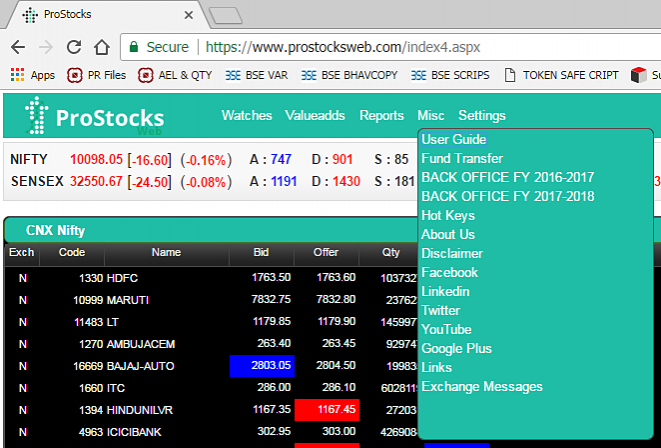Viewport: 661px width, 448px height.
Task: Open BACK OFFICE FY 2017-2018
Action: point(508,196)
